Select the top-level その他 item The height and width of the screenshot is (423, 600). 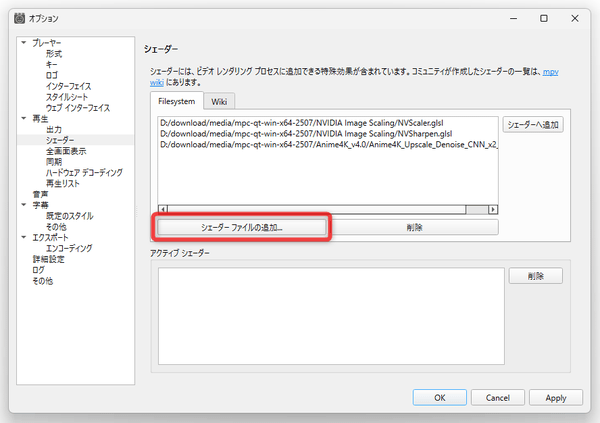coord(42,281)
